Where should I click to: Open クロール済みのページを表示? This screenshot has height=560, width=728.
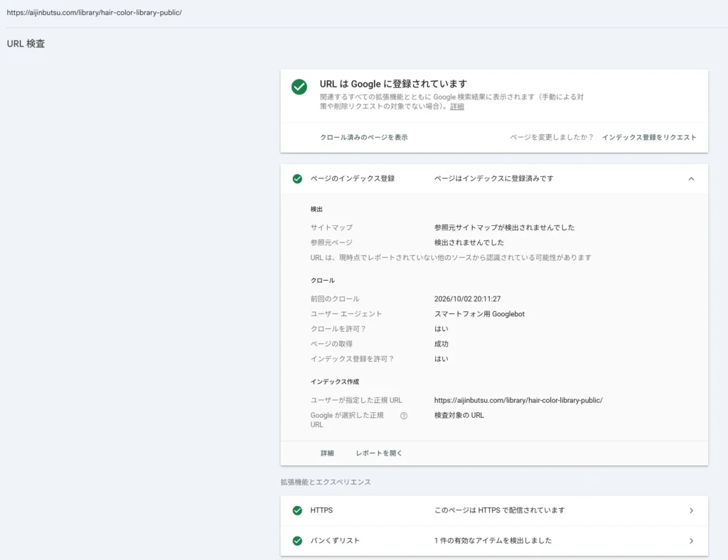[x=363, y=137]
